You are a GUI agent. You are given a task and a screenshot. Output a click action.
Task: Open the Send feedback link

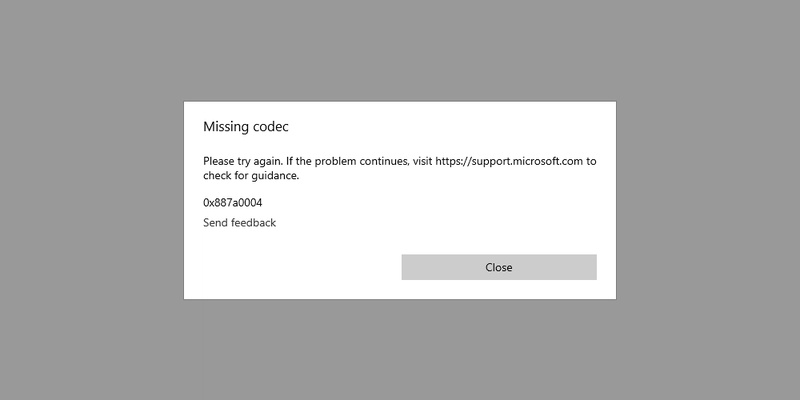coord(239,222)
